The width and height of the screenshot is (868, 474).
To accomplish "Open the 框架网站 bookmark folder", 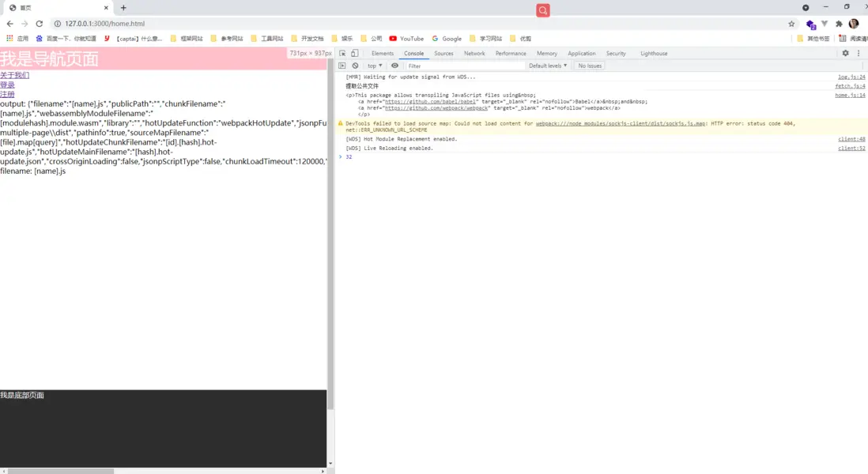I will pos(187,39).
